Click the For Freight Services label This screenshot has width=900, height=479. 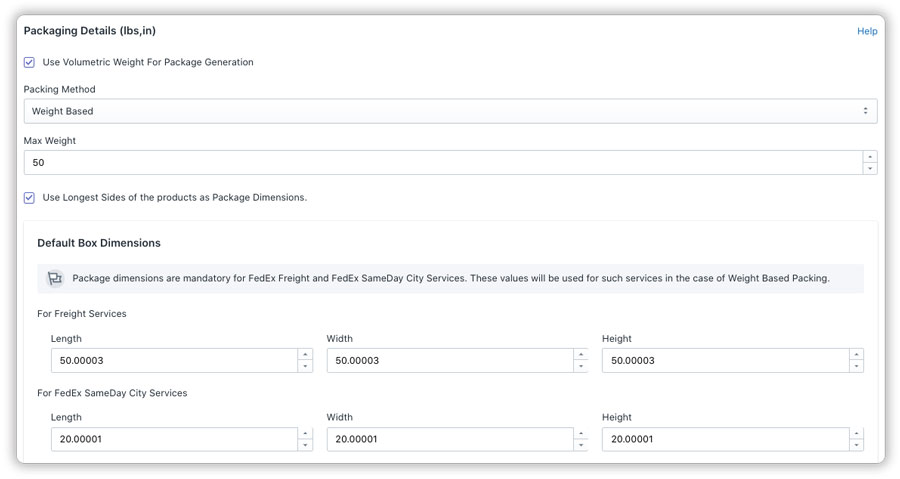[x=82, y=314]
